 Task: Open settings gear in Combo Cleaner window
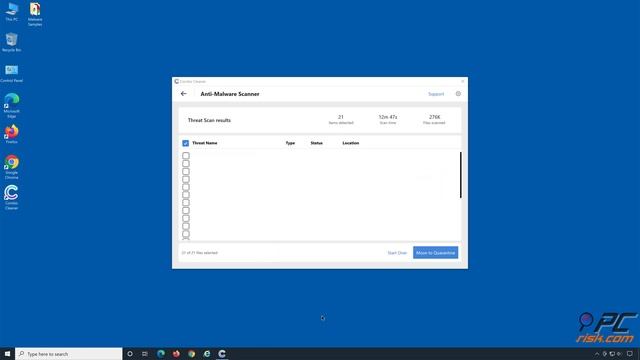458,93
